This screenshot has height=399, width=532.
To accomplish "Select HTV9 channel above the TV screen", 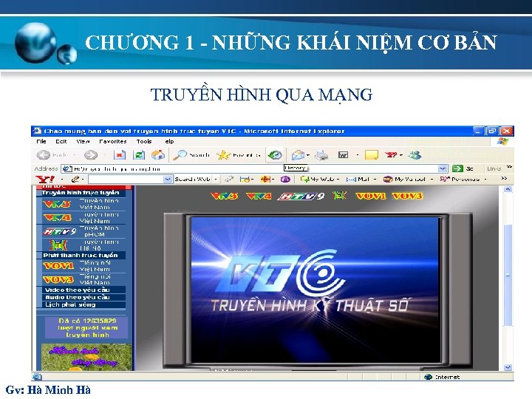I will pyautogui.click(x=301, y=196).
